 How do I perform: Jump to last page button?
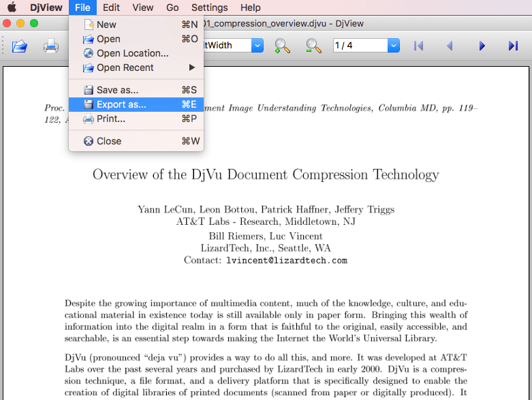pyautogui.click(x=513, y=46)
